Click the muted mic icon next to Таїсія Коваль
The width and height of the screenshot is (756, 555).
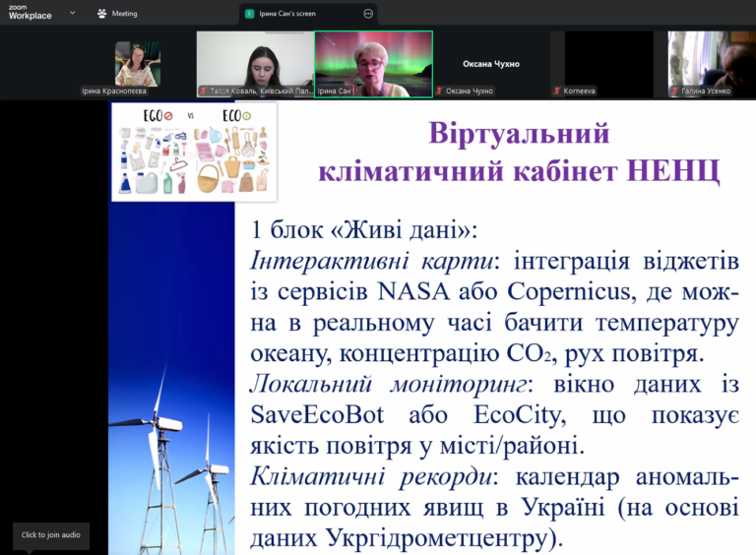click(204, 91)
